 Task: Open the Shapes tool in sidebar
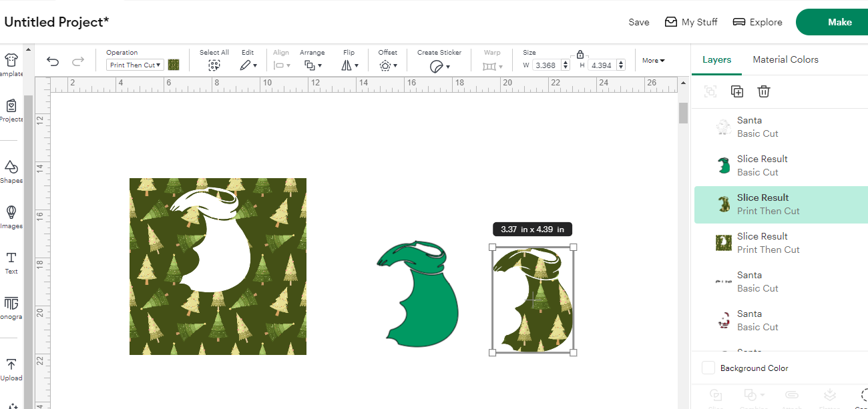click(11, 171)
